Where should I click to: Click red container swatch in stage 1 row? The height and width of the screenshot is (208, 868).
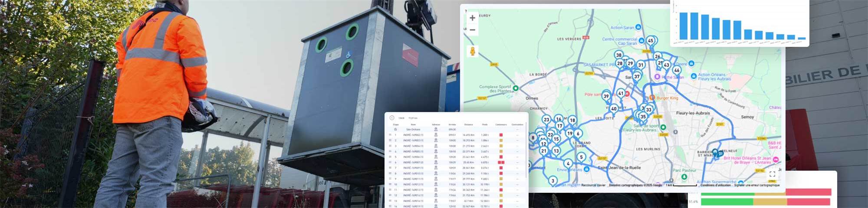point(501,135)
